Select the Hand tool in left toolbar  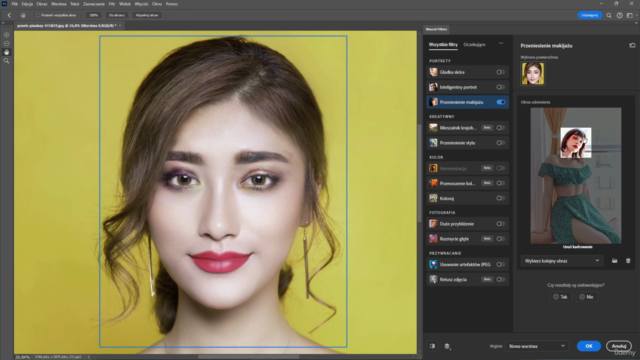point(6,52)
